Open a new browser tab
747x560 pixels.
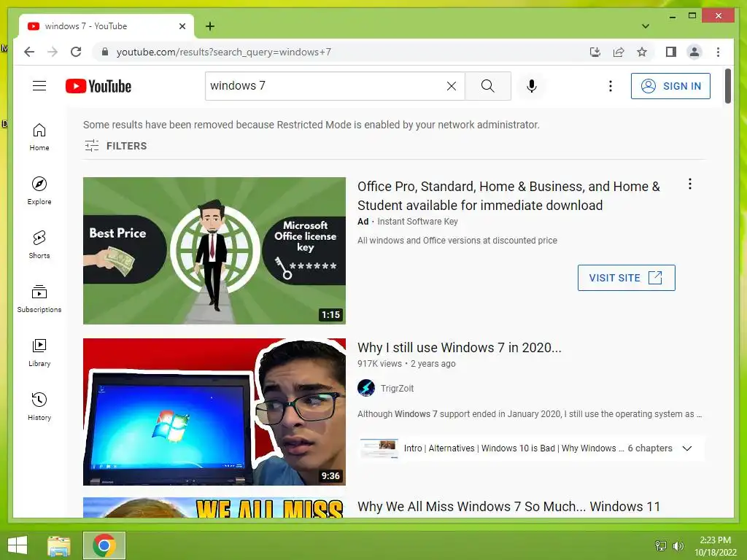[210, 26]
